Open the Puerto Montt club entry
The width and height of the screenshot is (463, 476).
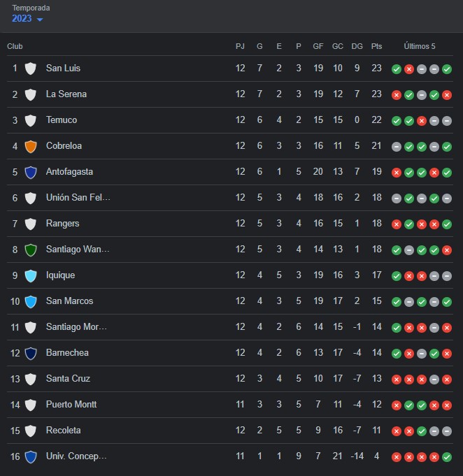pos(71,405)
